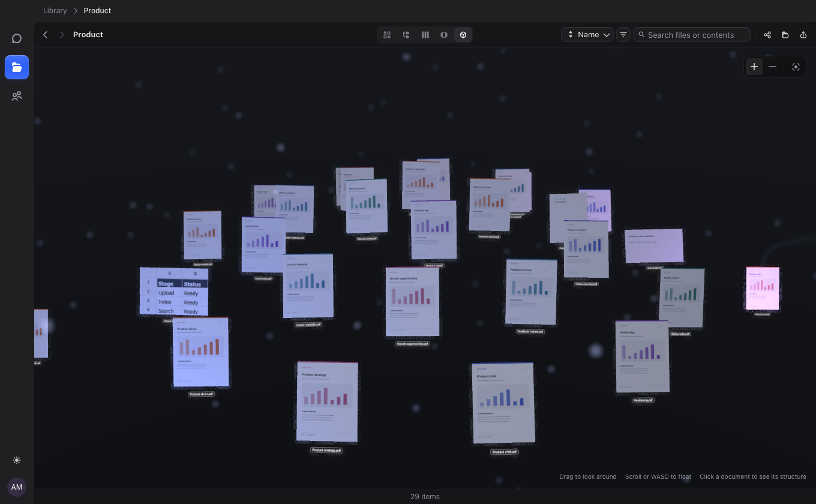Open the Growth opportunities document
The image size is (816, 504).
pos(412,302)
